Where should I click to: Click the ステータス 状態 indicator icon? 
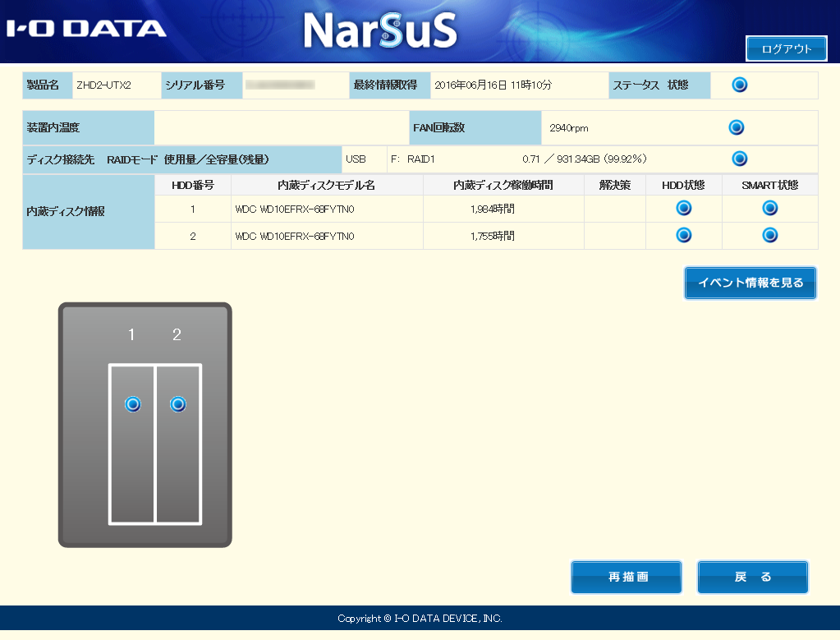[738, 85]
